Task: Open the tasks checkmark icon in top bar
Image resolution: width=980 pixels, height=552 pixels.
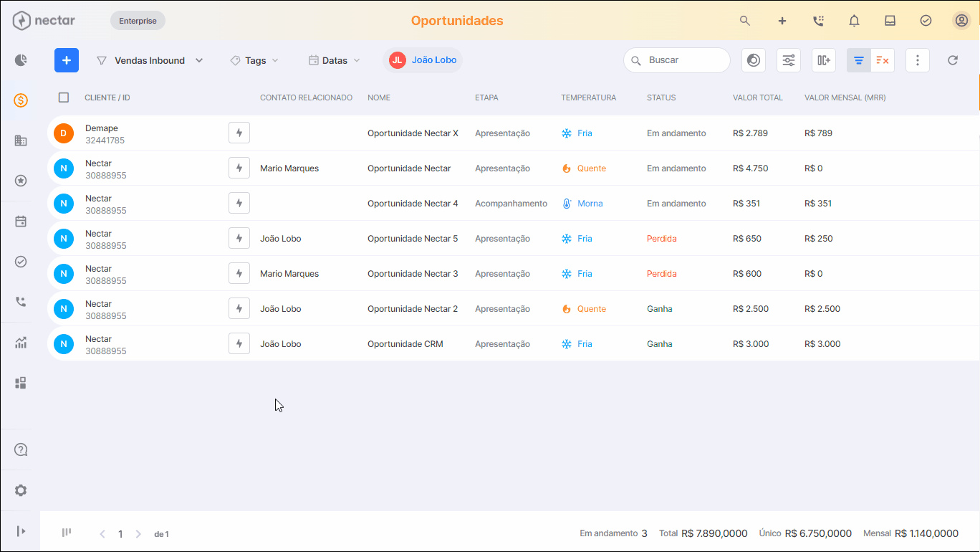Action: point(926,21)
